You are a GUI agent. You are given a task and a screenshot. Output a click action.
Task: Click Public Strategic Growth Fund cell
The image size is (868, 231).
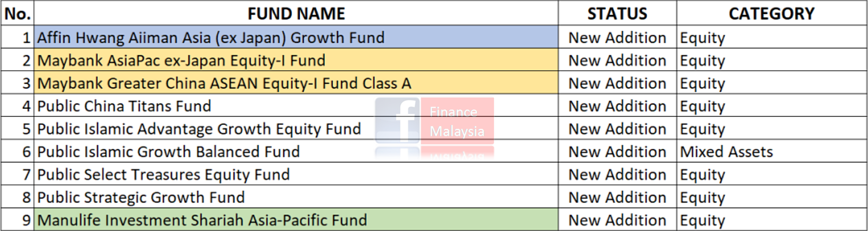(141, 197)
